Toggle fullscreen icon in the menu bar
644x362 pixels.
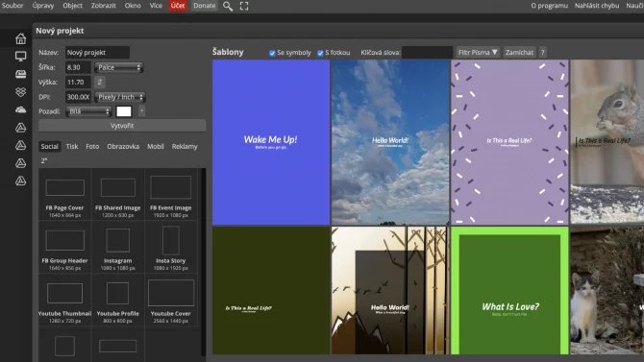[x=244, y=6]
